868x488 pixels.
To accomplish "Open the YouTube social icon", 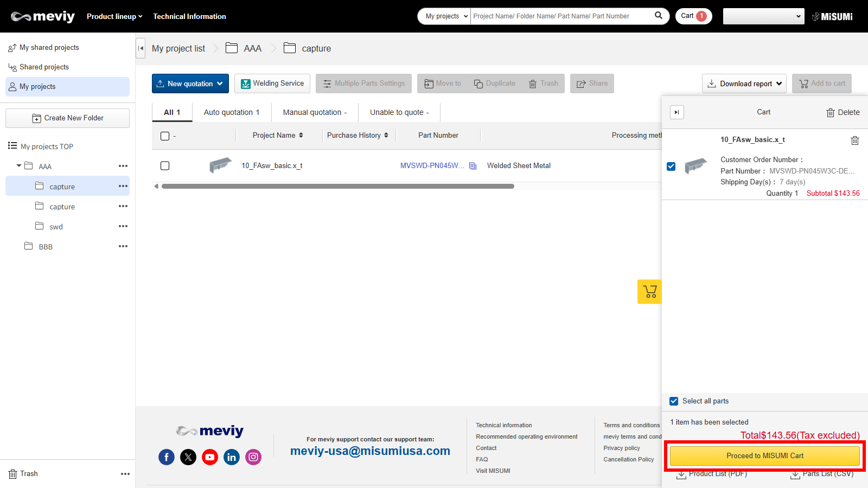I will coord(210,457).
